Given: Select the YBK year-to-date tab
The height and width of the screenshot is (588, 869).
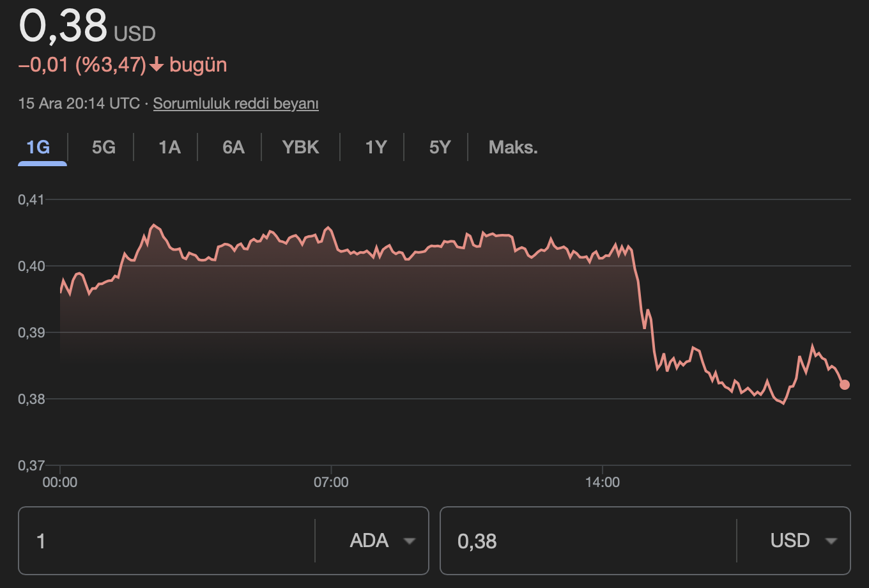Looking at the screenshot, I should [x=300, y=148].
